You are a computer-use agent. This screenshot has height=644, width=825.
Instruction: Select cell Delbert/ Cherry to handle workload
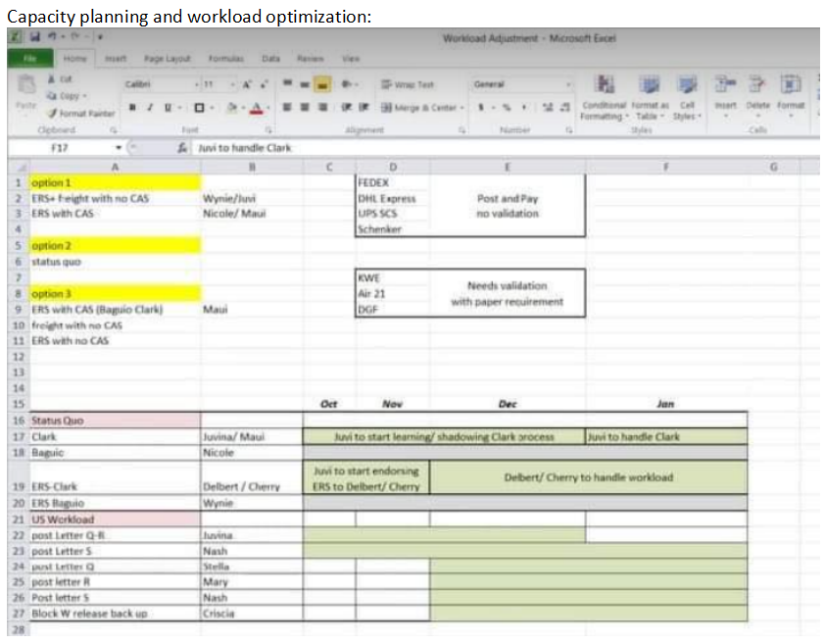tap(588, 477)
